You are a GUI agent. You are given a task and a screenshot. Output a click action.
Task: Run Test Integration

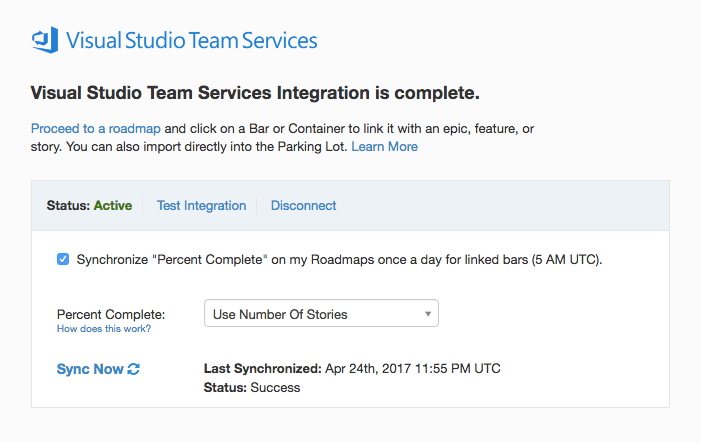click(x=201, y=206)
